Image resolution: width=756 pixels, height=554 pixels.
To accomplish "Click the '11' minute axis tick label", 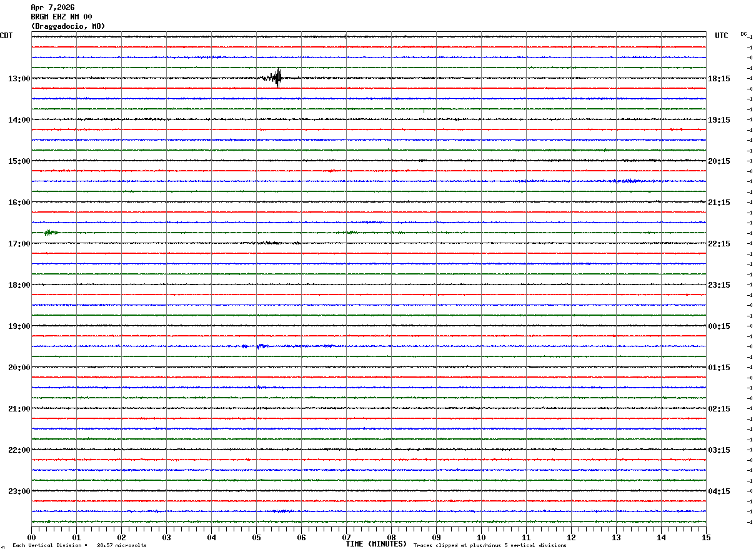I will point(526,537).
